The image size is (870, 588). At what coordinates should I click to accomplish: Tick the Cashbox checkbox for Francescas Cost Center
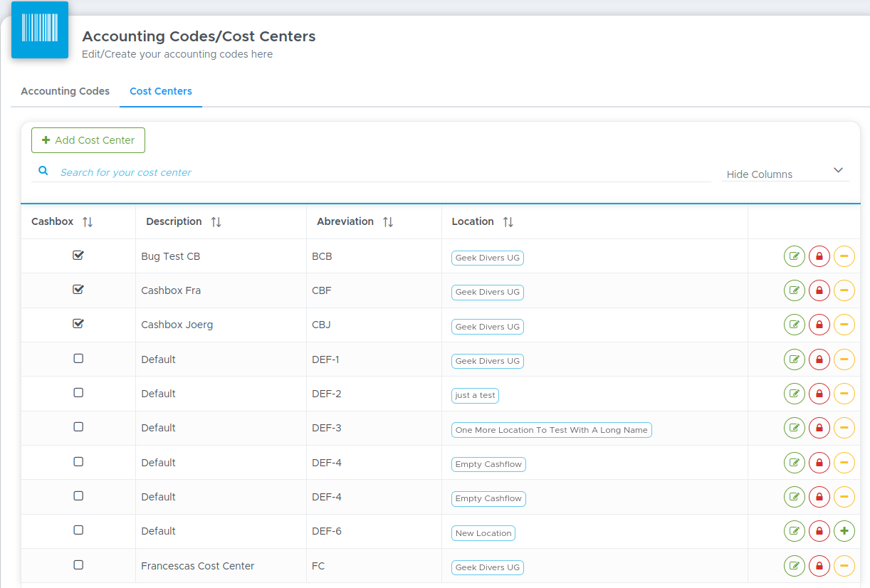[78, 565]
